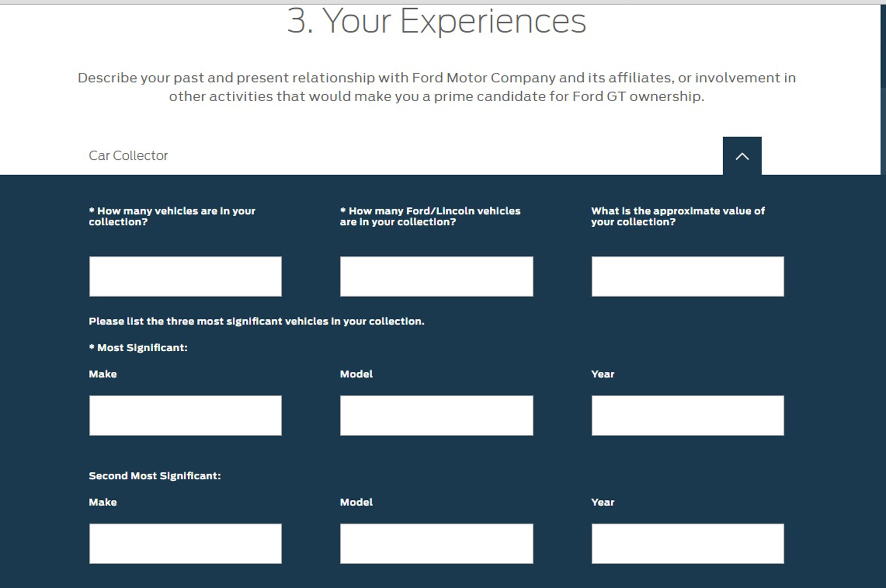
Task: Focus the Second Most Significant Model field
Action: (436, 543)
